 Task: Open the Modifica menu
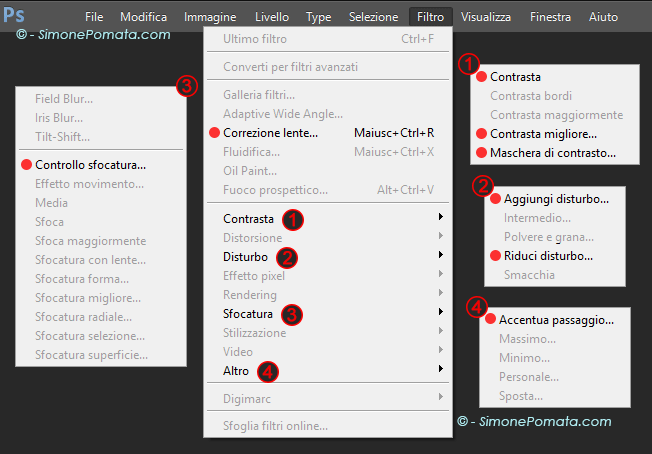tap(143, 17)
